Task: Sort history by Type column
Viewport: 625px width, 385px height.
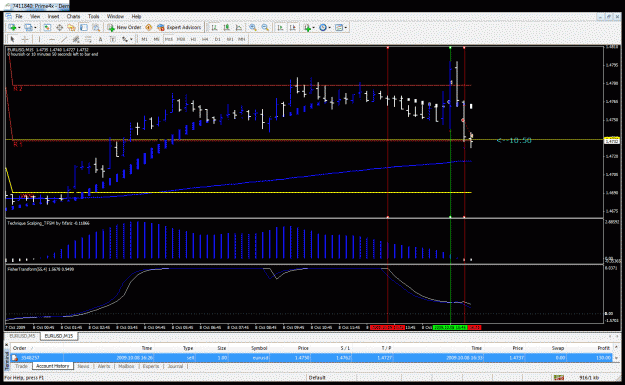Action: pyautogui.click(x=188, y=348)
